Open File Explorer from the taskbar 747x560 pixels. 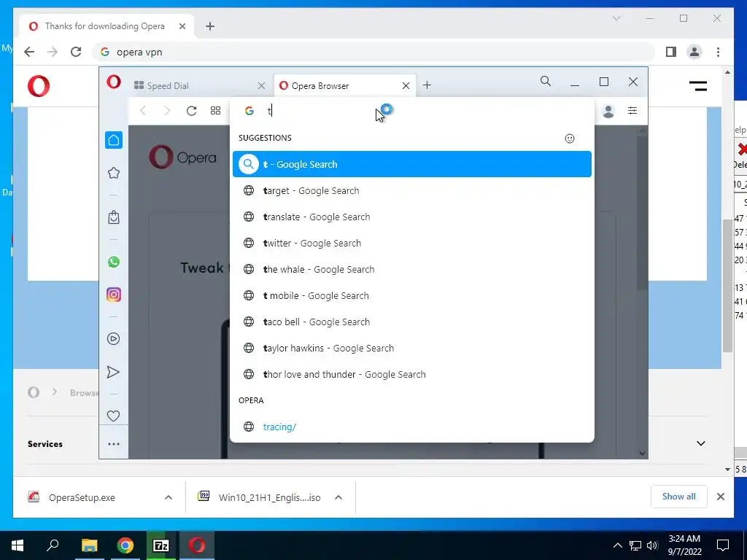pos(89,545)
